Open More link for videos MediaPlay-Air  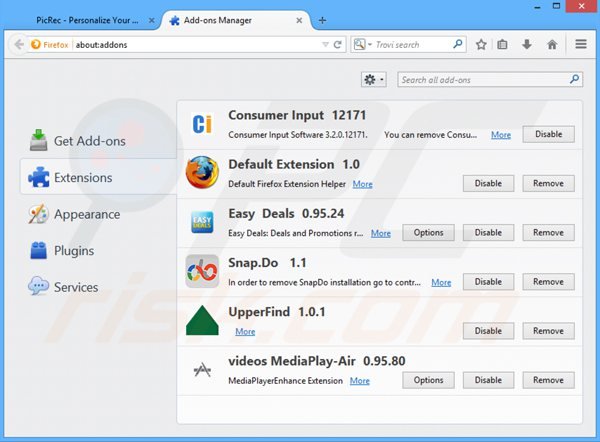tap(360, 381)
